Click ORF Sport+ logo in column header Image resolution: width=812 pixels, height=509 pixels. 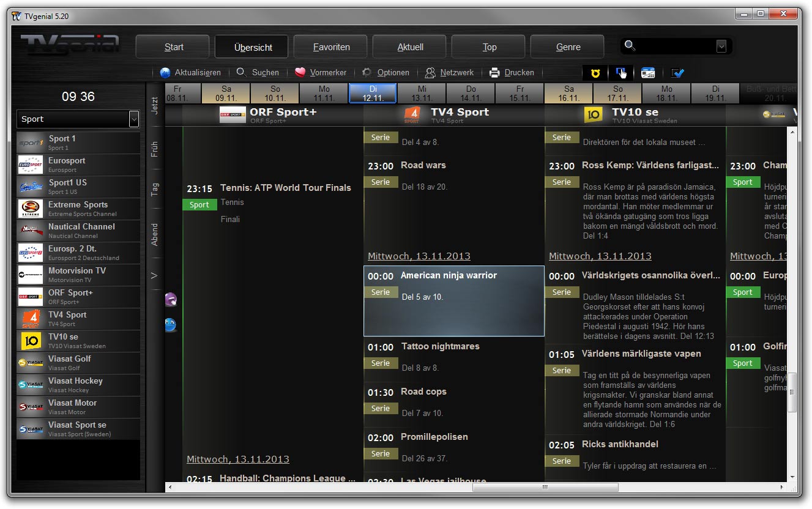233,114
